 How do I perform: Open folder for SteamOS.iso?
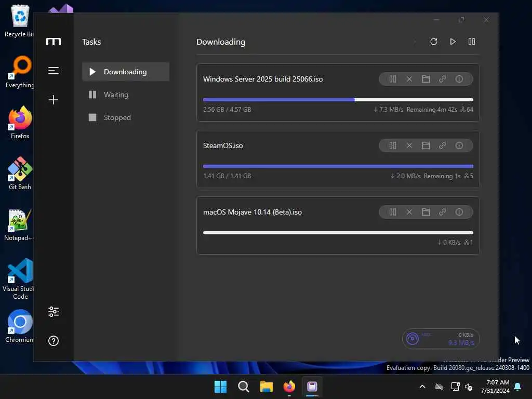tap(426, 145)
